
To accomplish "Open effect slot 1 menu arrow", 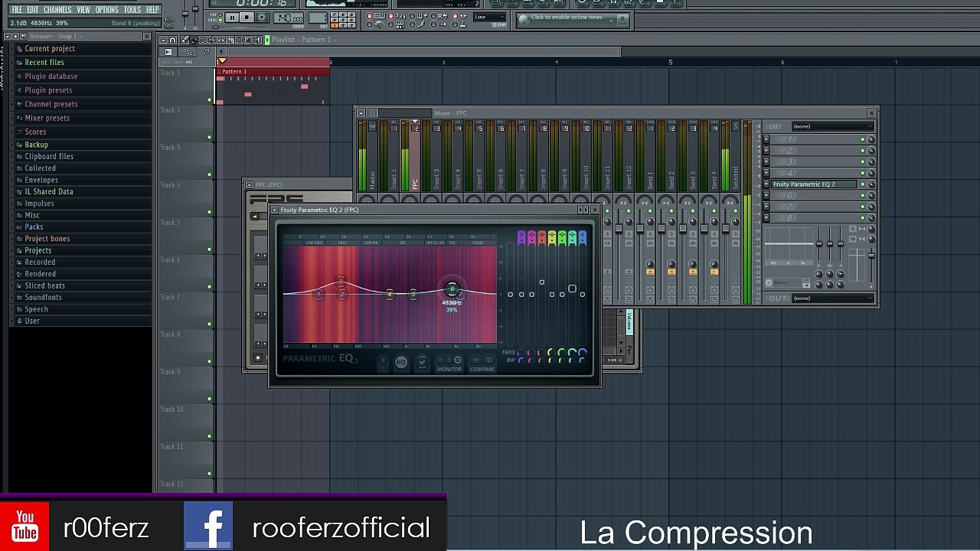I will tap(766, 139).
